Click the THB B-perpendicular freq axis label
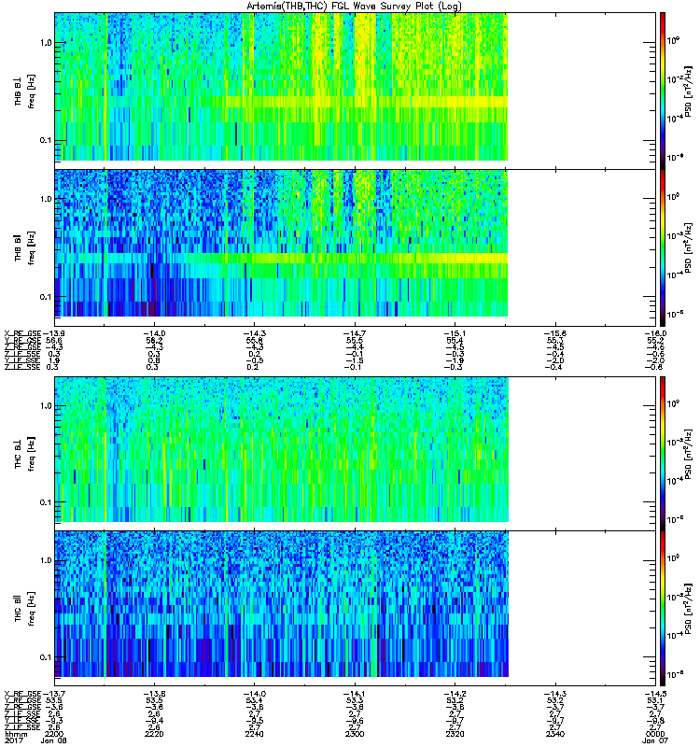Image resolution: width=700 pixels, height=747 pixels. pyautogui.click(x=24, y=92)
